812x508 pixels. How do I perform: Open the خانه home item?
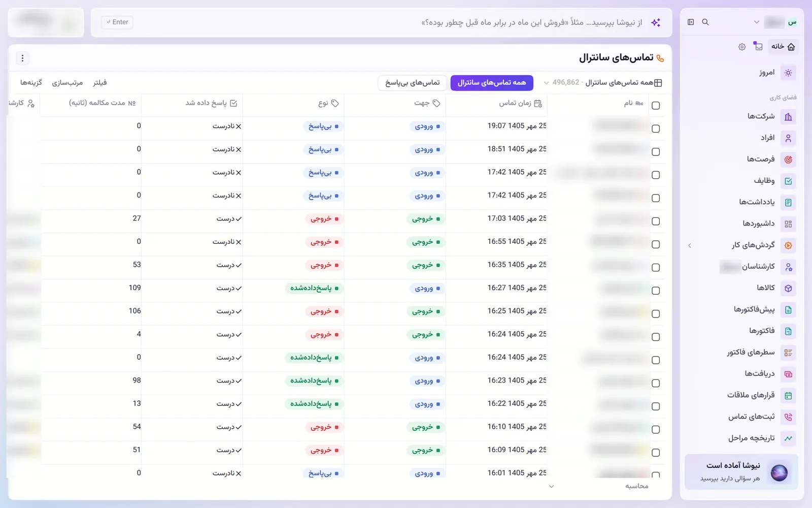click(x=783, y=47)
